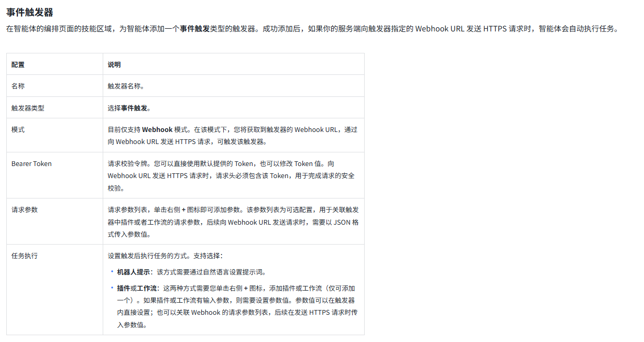The width and height of the screenshot is (644, 342).
Task: Click the 触发器名称。 description cell
Action: 126,86
